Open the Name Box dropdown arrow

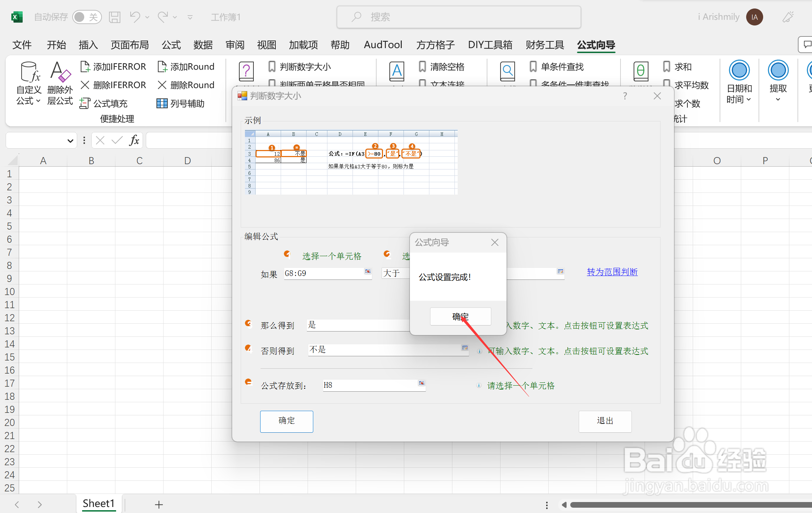coord(70,141)
